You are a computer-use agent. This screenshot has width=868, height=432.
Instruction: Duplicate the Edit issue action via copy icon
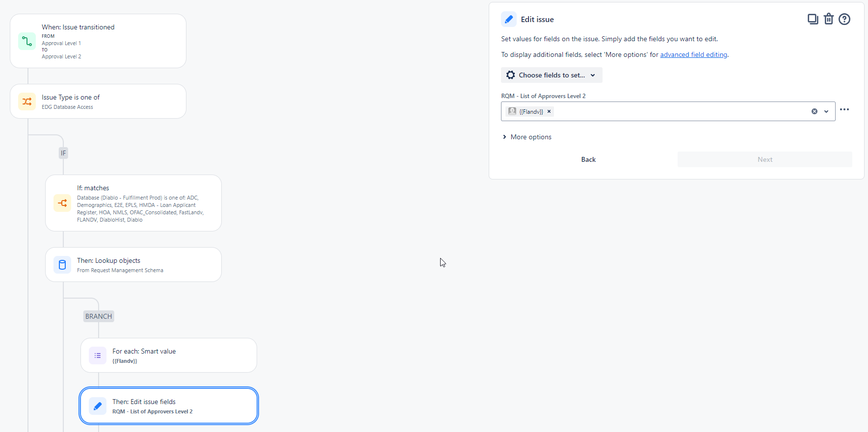pyautogui.click(x=813, y=19)
